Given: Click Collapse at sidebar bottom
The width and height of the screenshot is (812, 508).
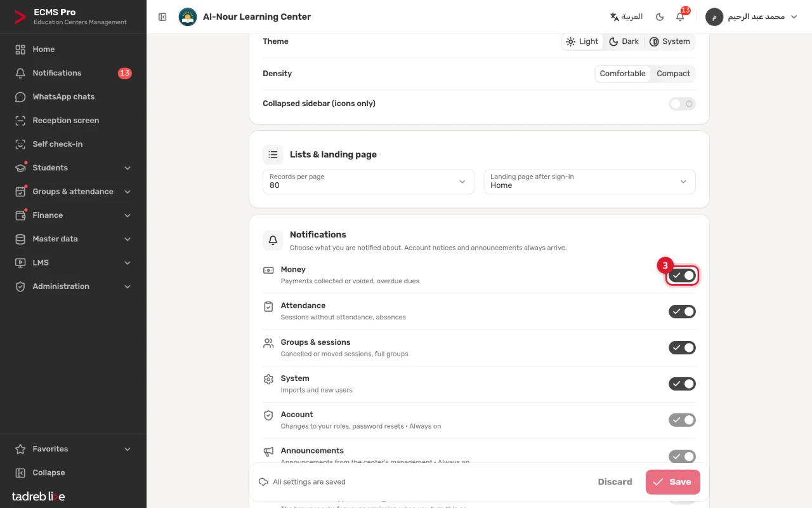Looking at the screenshot, I should (73, 472).
